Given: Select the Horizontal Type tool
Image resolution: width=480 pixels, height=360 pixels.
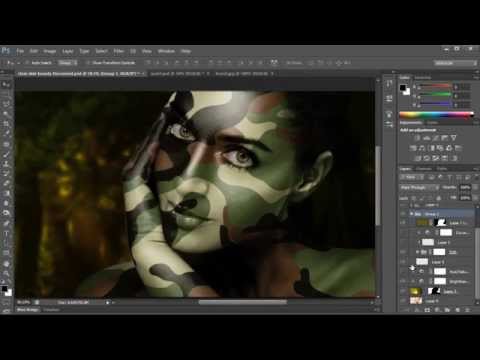Looking at the screenshot, I should [6, 233].
